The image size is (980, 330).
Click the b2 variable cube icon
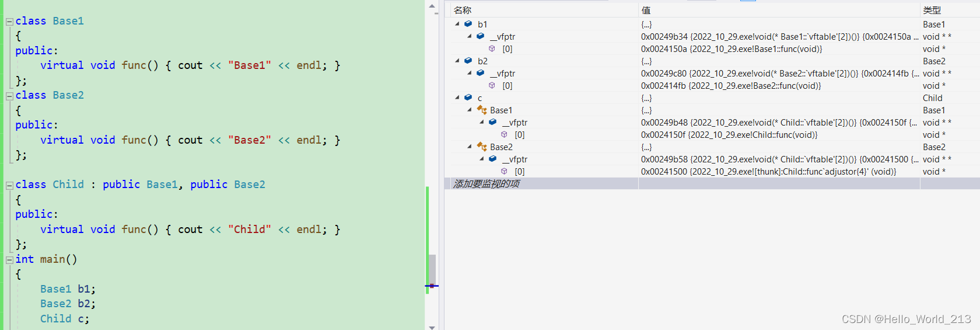pyautogui.click(x=468, y=61)
